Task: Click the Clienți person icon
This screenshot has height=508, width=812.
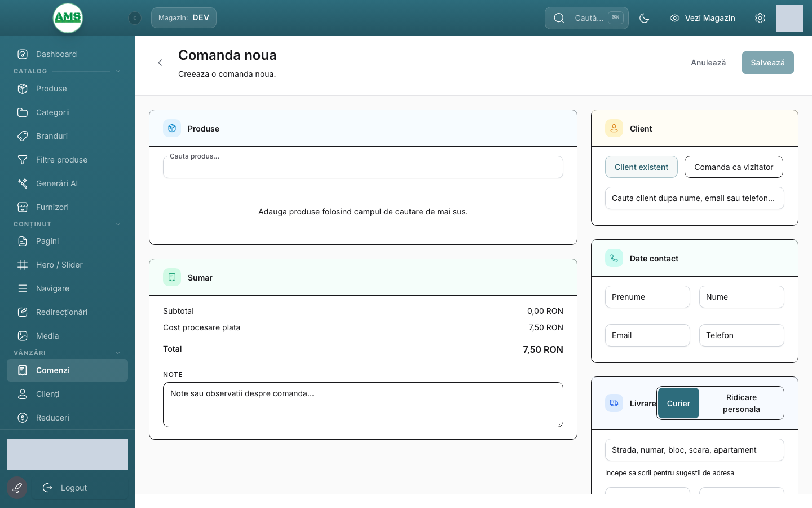Action: point(23,394)
